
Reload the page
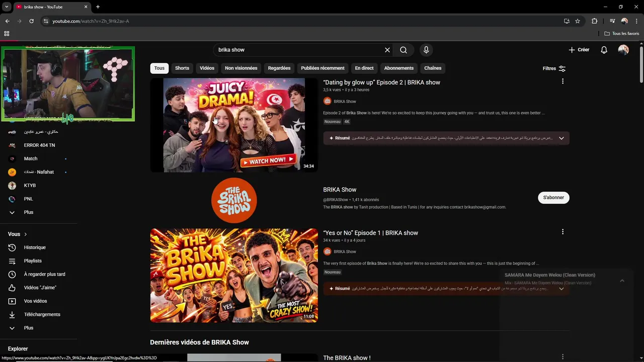pyautogui.click(x=31, y=21)
